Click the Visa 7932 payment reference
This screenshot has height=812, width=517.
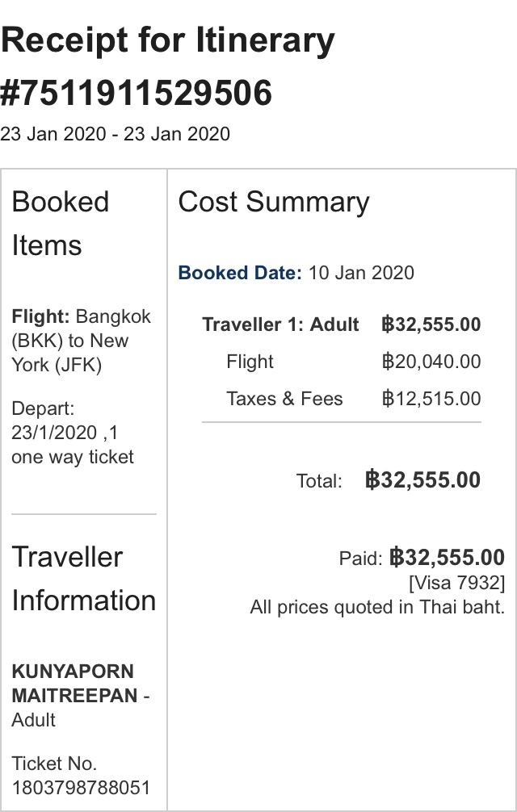pos(456,583)
